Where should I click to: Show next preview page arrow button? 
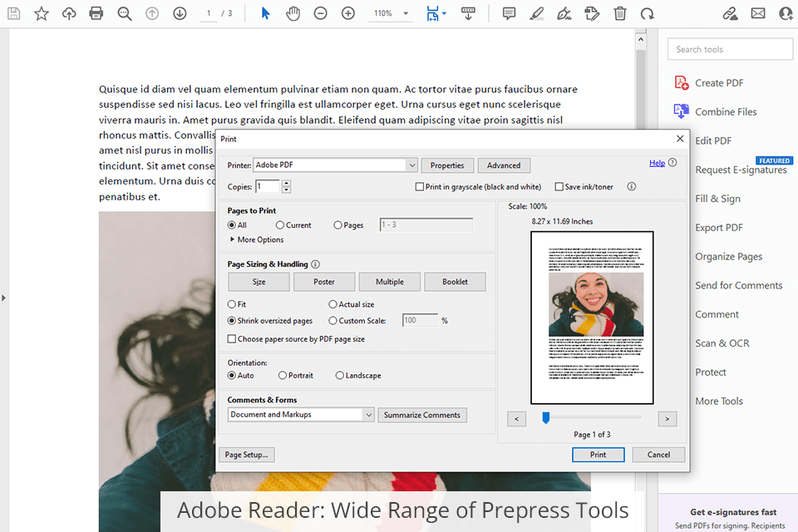pos(667,419)
